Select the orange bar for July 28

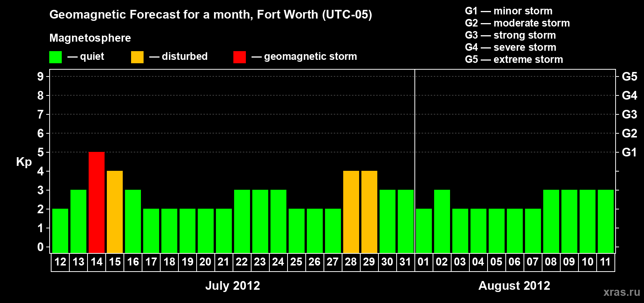(x=351, y=212)
